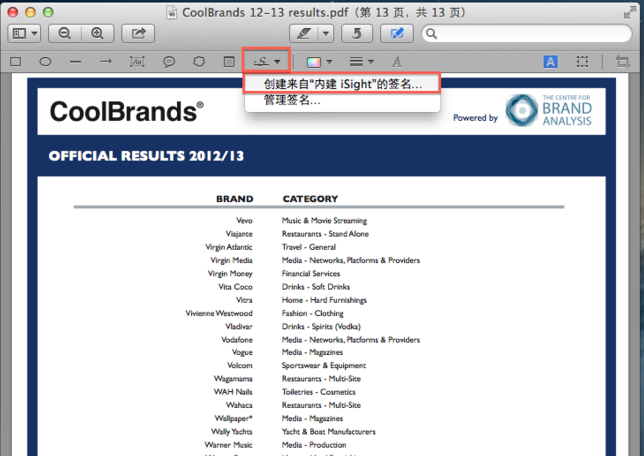Open the color picker swatch

[x=314, y=62]
